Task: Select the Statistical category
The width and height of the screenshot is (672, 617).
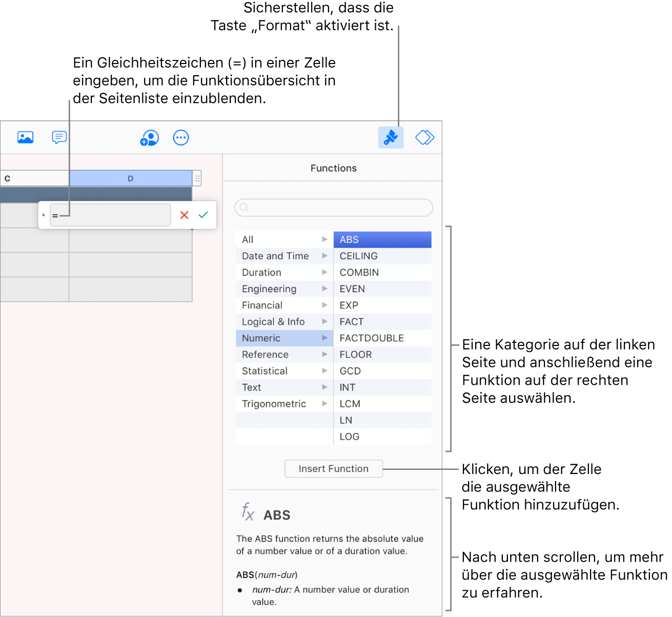Action: click(284, 371)
